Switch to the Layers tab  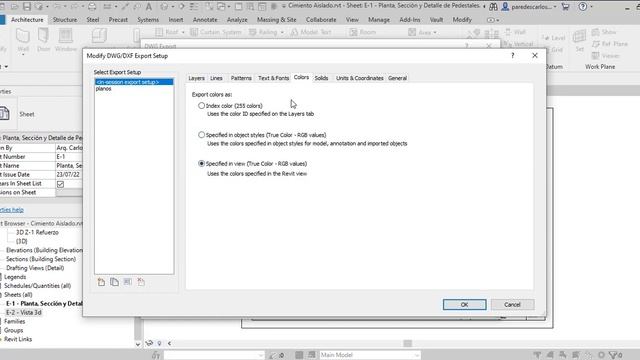point(196,78)
